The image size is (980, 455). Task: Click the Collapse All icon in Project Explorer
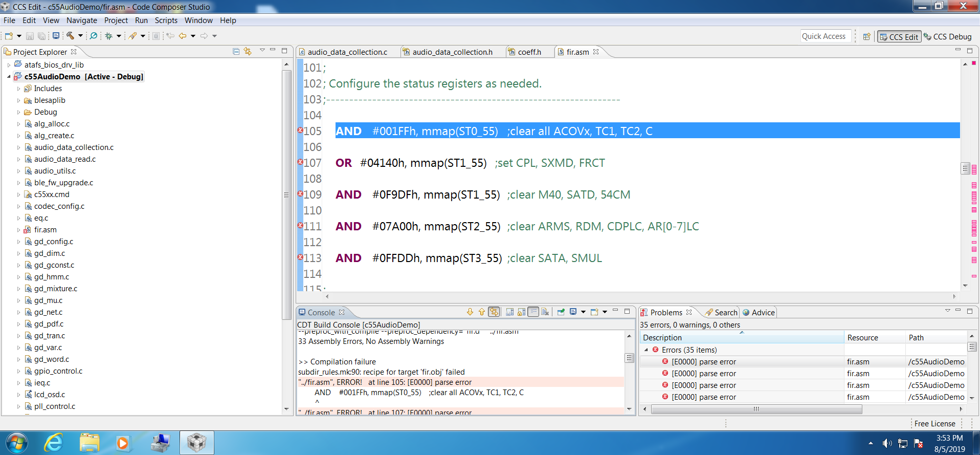(236, 51)
